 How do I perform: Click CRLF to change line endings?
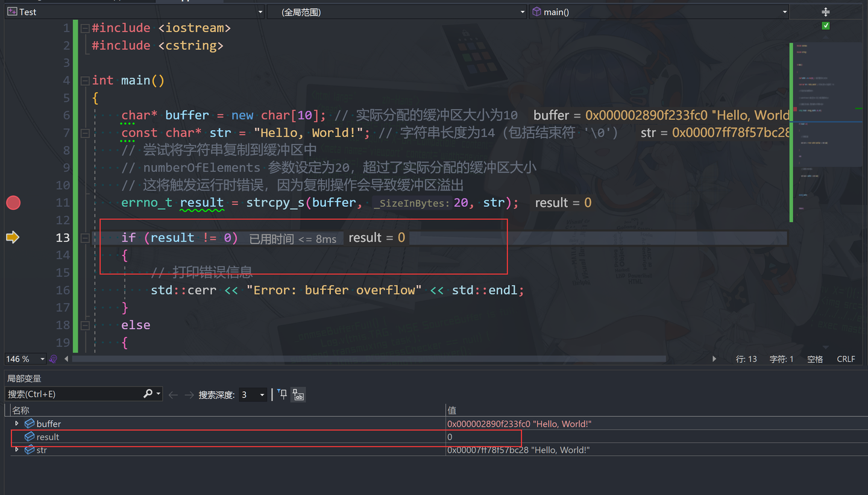point(846,359)
